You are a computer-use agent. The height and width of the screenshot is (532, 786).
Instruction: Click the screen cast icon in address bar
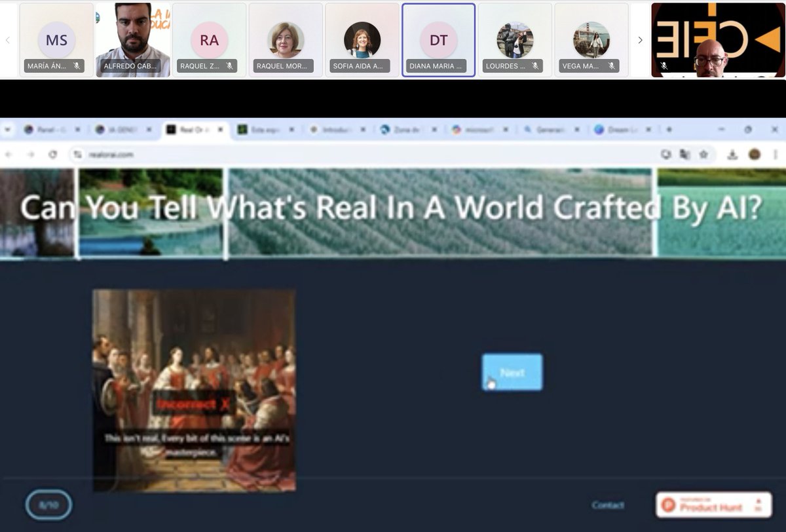667,155
